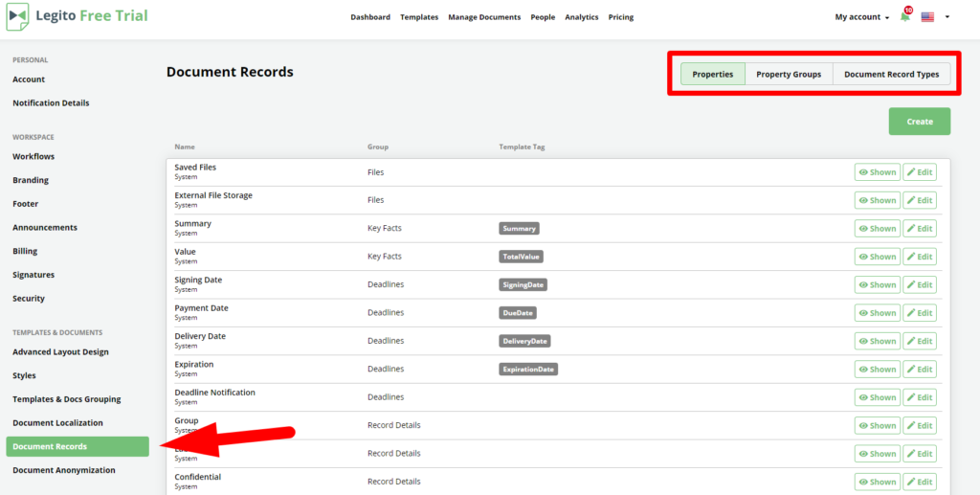
Task: Click the SigningDate template tag
Action: (523, 285)
